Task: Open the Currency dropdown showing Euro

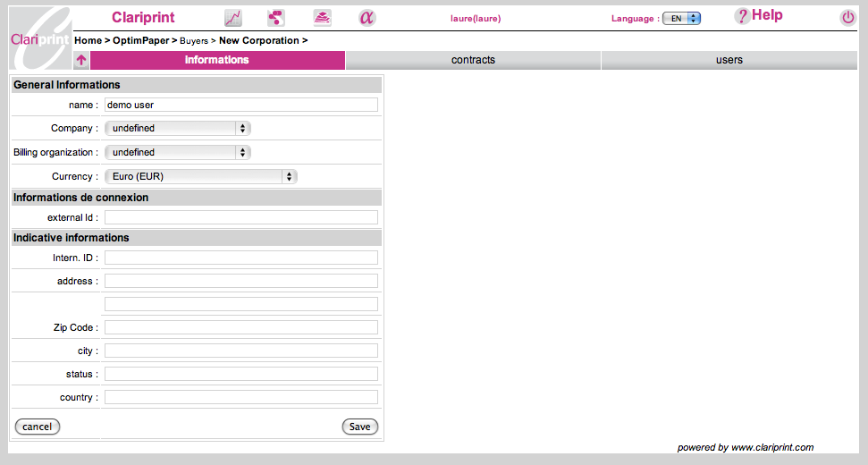Action: (200, 177)
